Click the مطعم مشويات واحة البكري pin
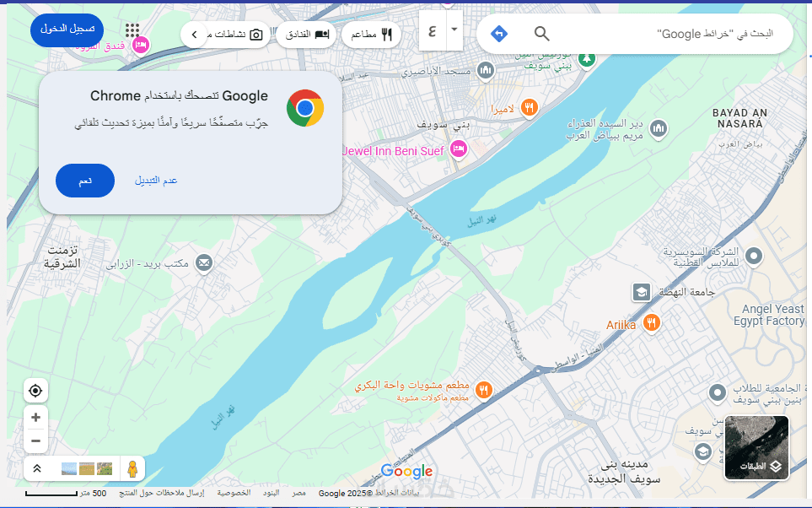812x508 pixels. (484, 389)
